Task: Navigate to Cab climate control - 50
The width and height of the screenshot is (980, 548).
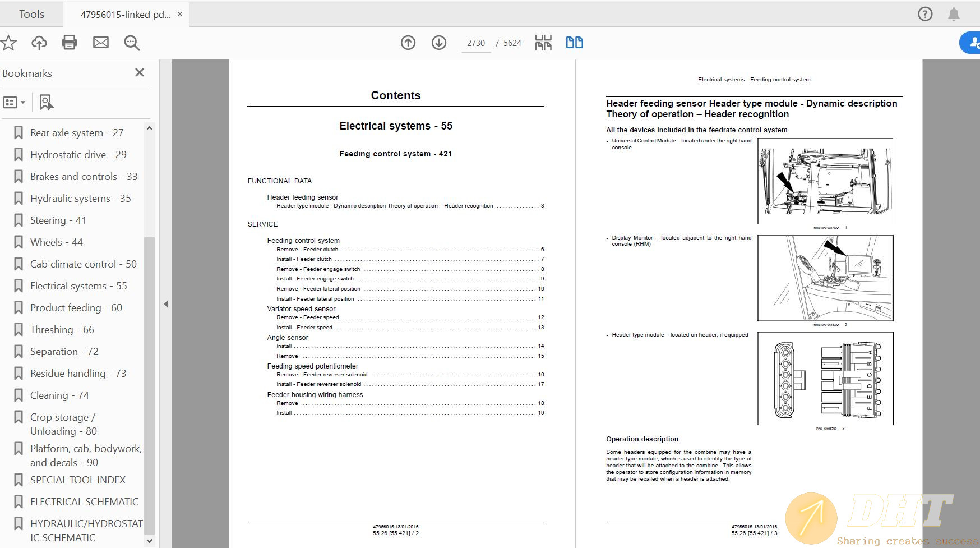Action: tap(84, 264)
